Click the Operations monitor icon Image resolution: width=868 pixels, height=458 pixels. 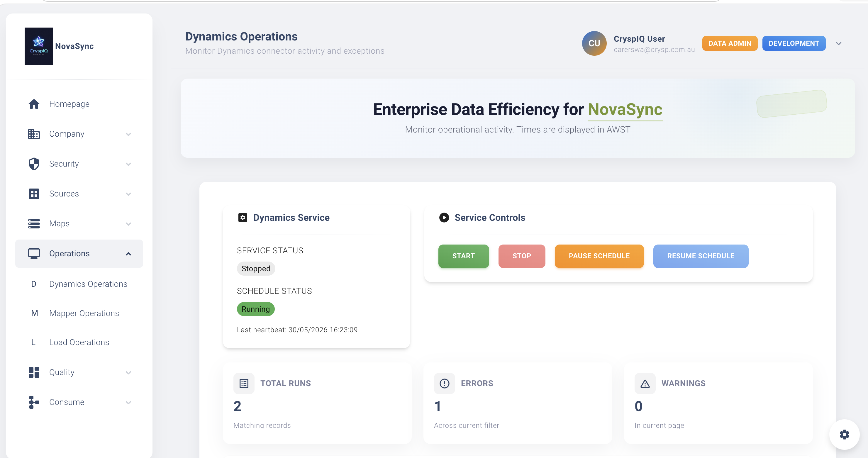click(34, 253)
